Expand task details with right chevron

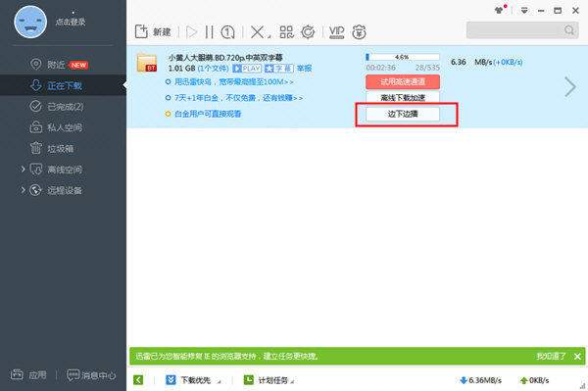click(570, 87)
